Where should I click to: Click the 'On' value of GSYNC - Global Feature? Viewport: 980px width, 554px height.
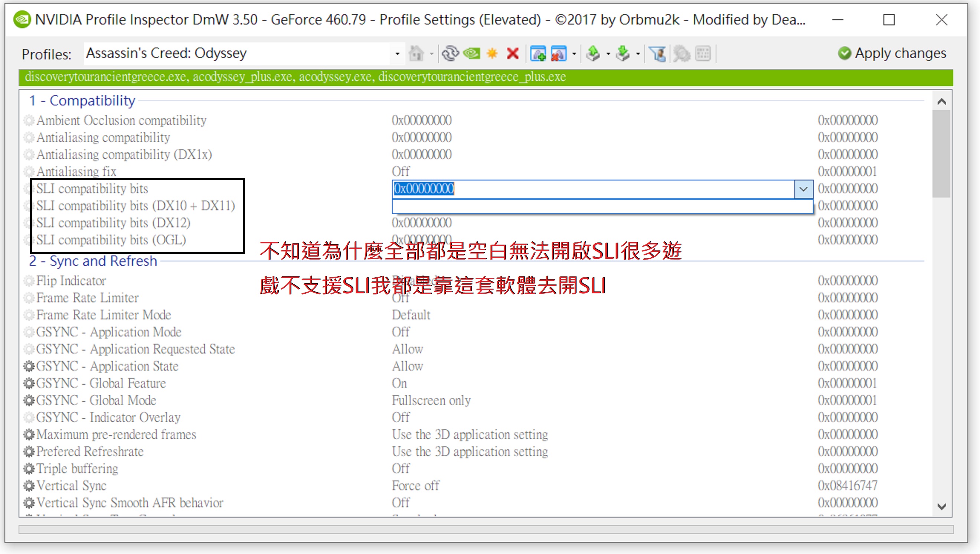pyautogui.click(x=399, y=383)
